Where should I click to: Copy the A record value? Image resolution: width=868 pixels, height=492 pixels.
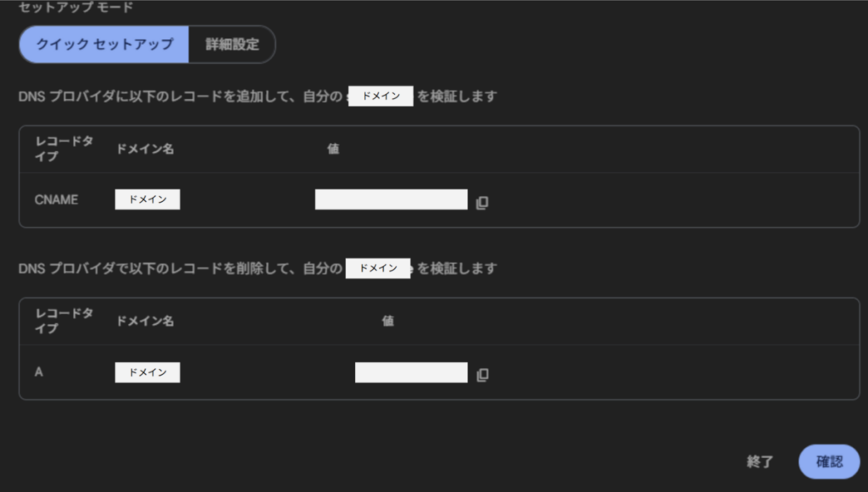click(x=481, y=375)
